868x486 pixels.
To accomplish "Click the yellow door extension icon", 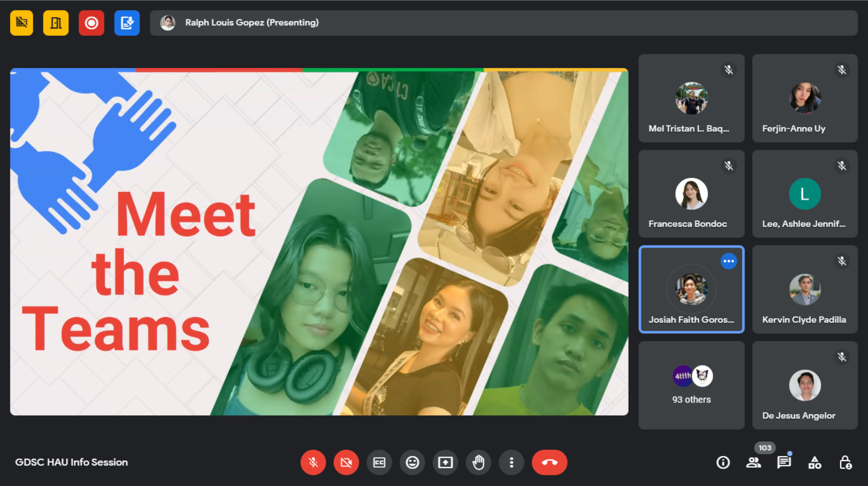I will (x=56, y=23).
